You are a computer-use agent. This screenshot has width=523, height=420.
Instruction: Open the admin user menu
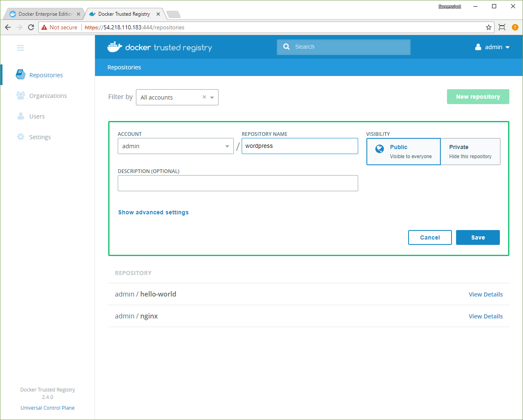492,47
